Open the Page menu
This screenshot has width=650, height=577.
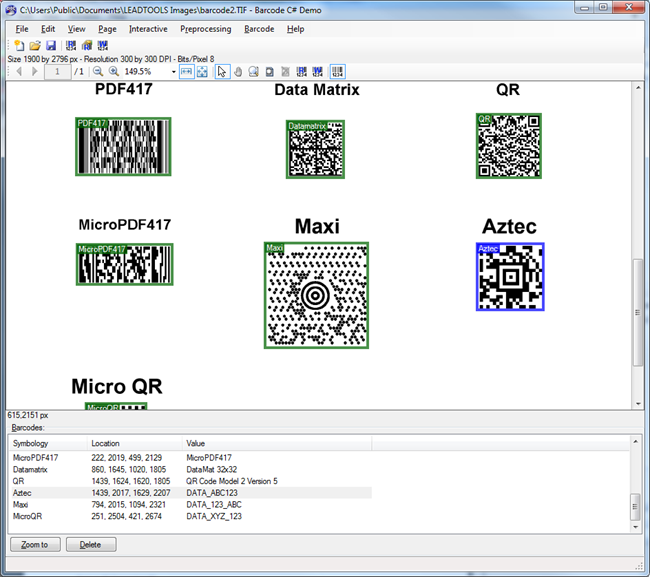click(107, 29)
